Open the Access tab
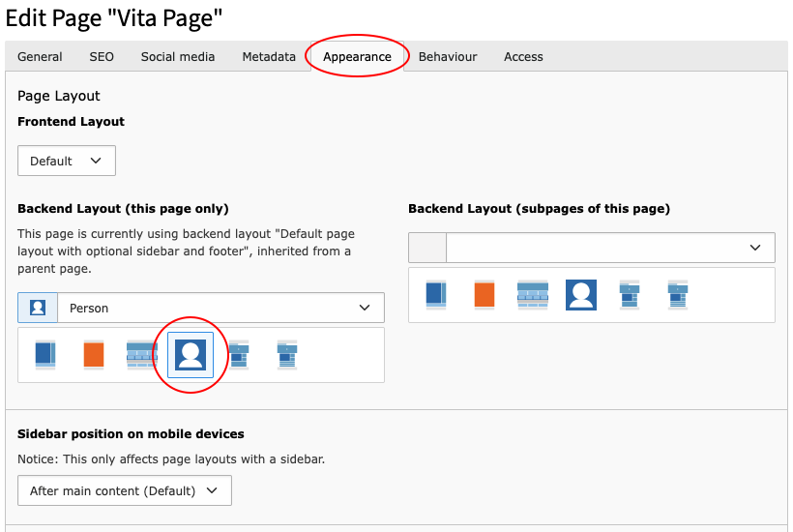Screen dimensions: 793x532 pyautogui.click(x=523, y=57)
